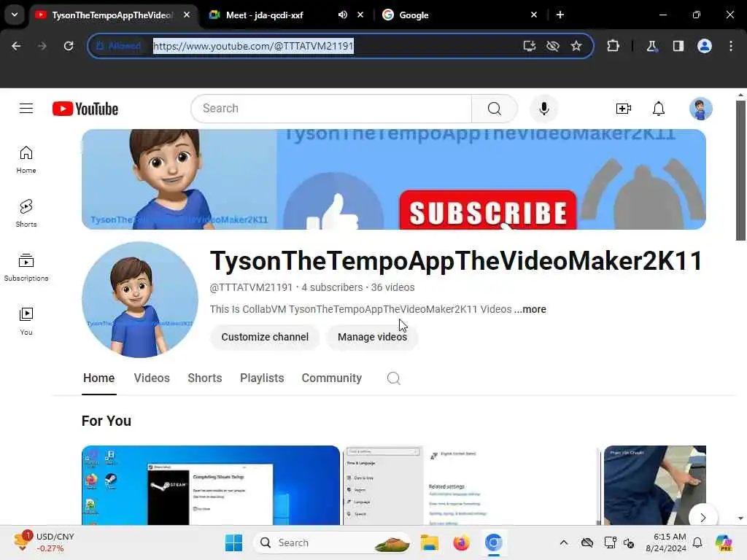The height and width of the screenshot is (560, 747).
Task: Open Subscriptions in the sidebar
Action: (x=26, y=267)
